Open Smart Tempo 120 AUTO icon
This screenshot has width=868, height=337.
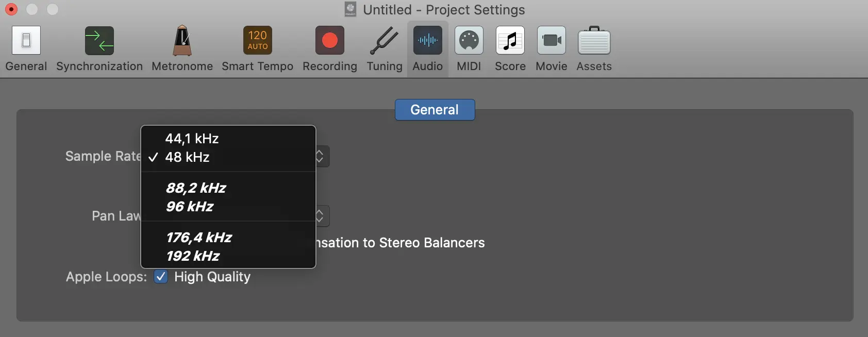257,41
